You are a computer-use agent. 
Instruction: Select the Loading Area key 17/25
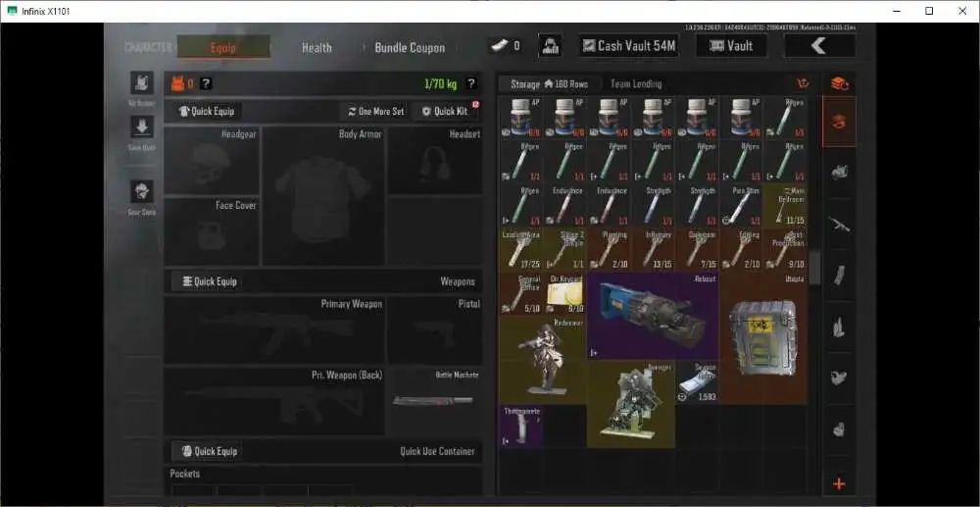pyautogui.click(x=521, y=249)
